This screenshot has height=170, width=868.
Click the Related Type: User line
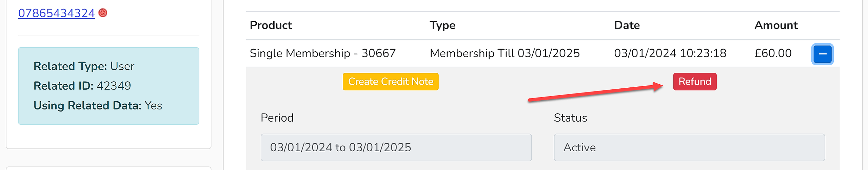[x=84, y=66]
